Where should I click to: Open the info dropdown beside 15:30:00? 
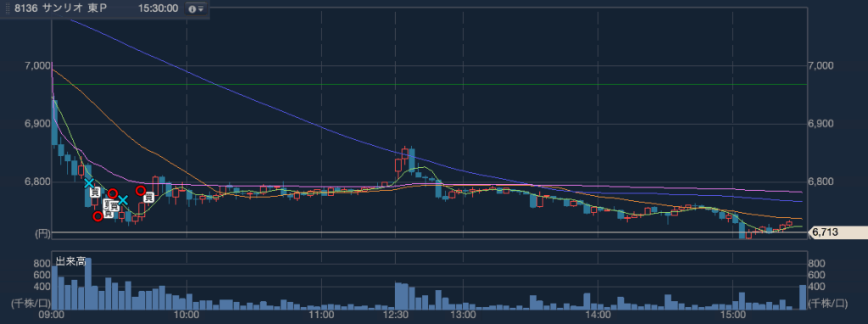point(196,8)
